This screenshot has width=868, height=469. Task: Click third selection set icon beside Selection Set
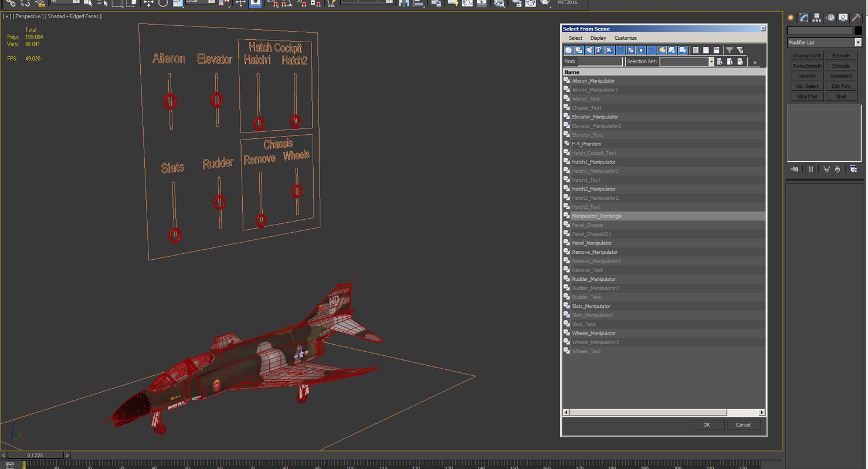click(741, 62)
